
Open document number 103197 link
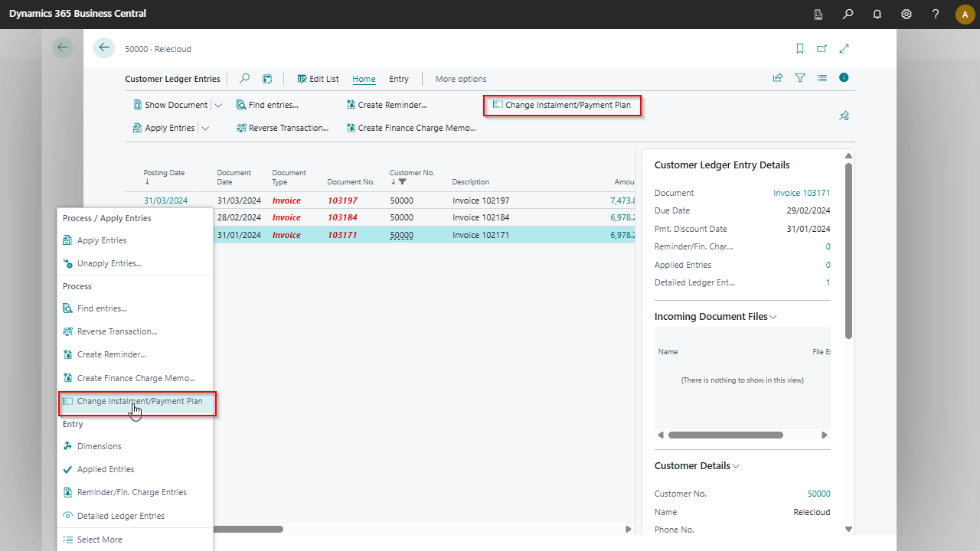pos(342,201)
